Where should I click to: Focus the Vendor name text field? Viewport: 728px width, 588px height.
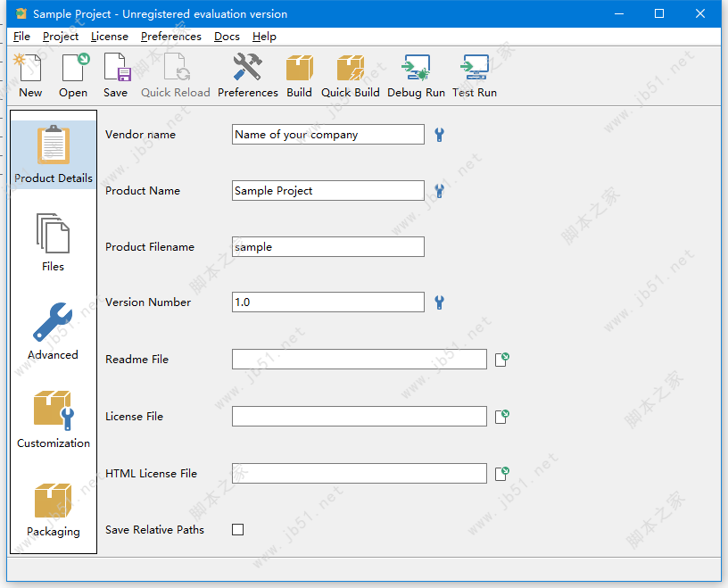pos(328,134)
